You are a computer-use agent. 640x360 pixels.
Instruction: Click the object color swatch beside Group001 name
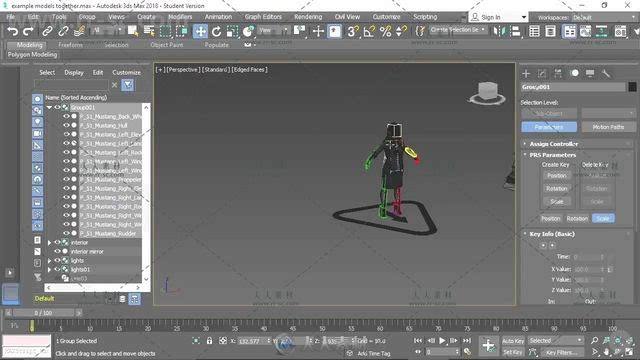632,87
